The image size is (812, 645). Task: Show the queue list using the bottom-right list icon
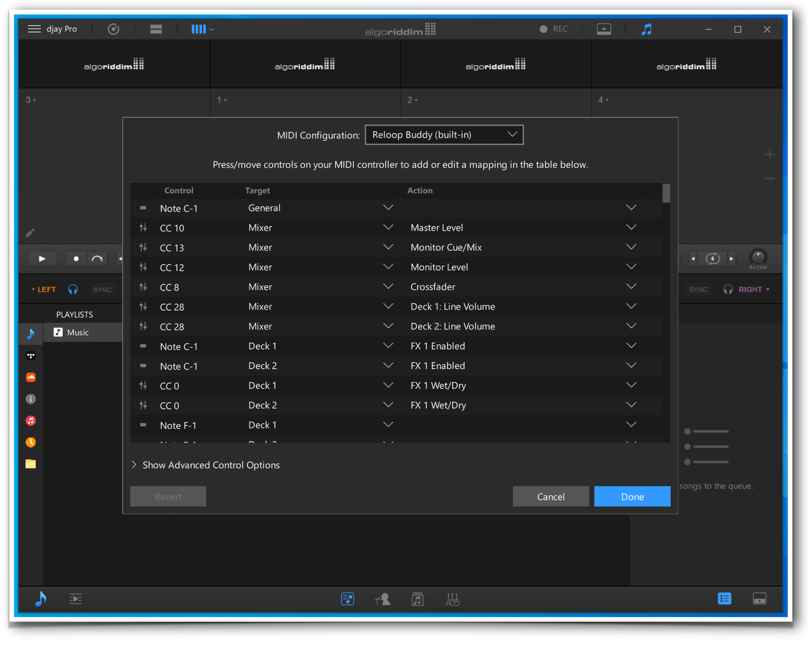point(724,599)
